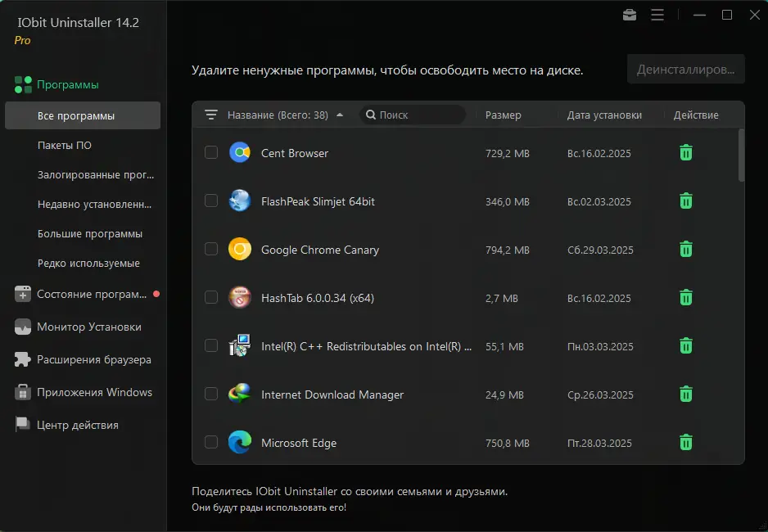
Task: Click into the Поиск search field
Action: (418, 115)
